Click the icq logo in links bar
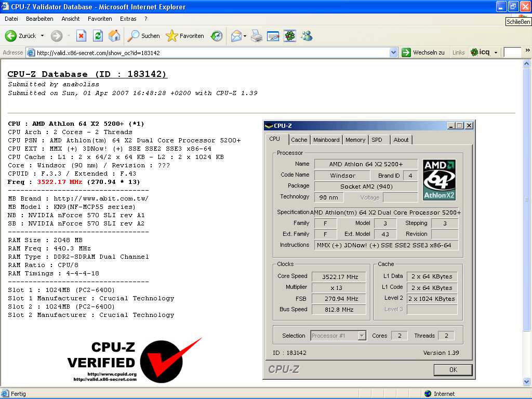 [480, 52]
